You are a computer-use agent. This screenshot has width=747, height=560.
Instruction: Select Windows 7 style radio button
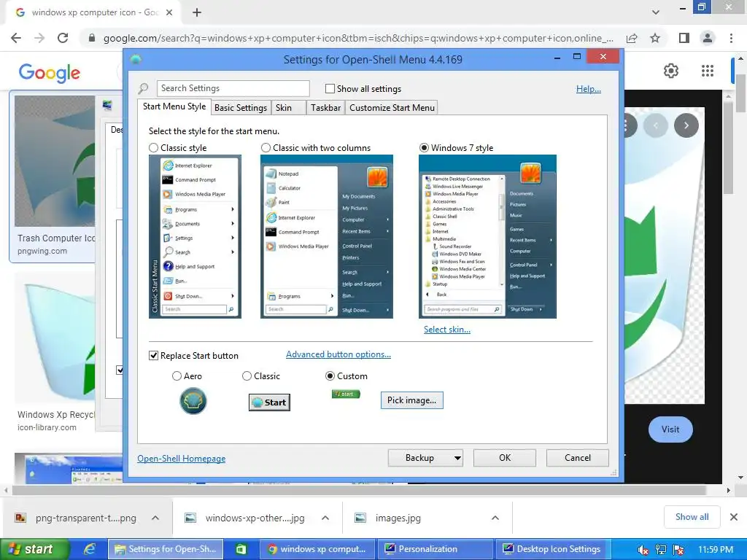(424, 147)
